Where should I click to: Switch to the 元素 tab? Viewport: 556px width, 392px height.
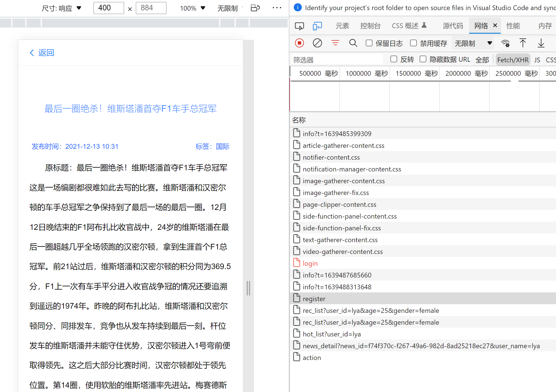pos(342,26)
